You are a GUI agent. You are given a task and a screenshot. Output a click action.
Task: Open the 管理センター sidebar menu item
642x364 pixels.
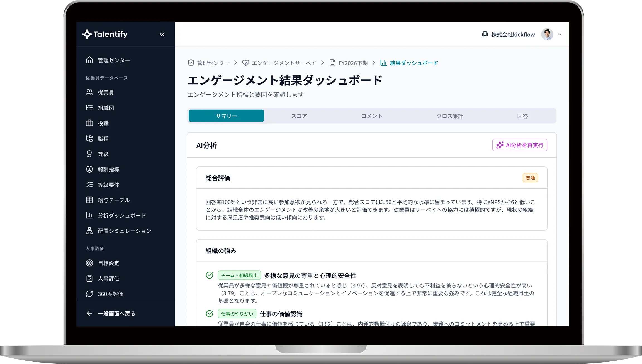pos(125,60)
